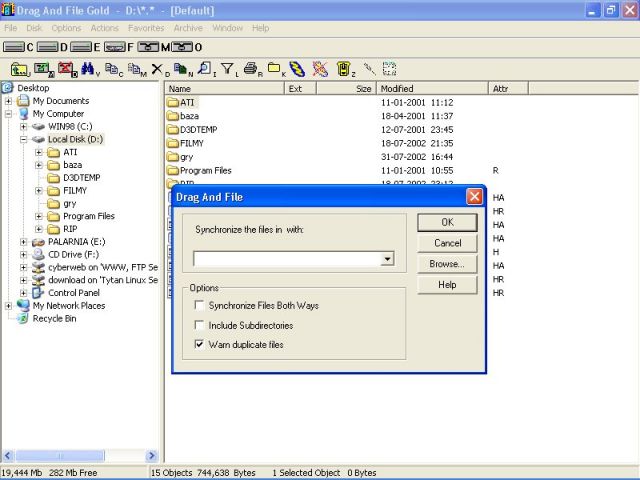Viewport: 640px width, 480px height.
Task: Click the crossed-out lightning toolbar icon
Action: pos(320,69)
